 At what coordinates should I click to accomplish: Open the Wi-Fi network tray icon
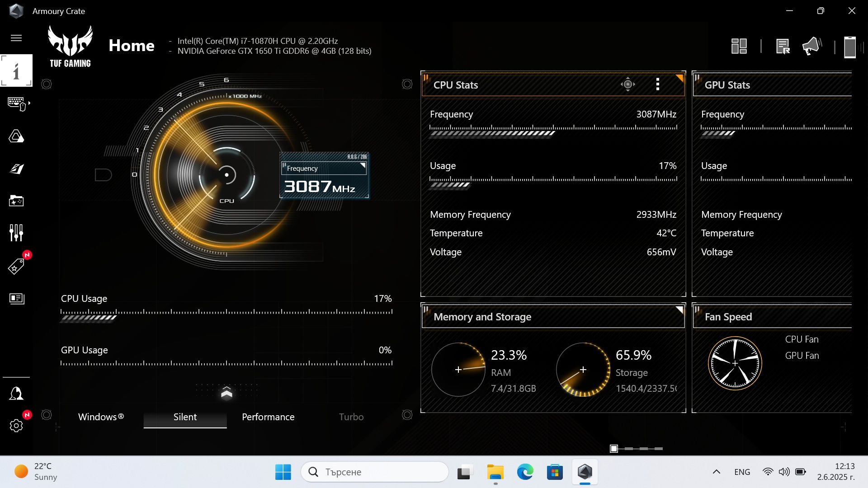[768, 472]
